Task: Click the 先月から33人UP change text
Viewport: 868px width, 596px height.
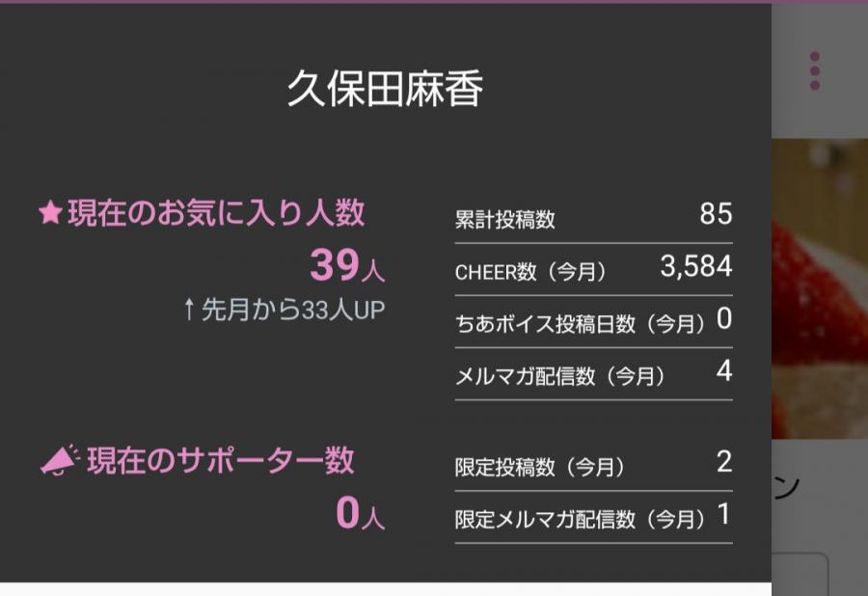Action: pos(293,310)
